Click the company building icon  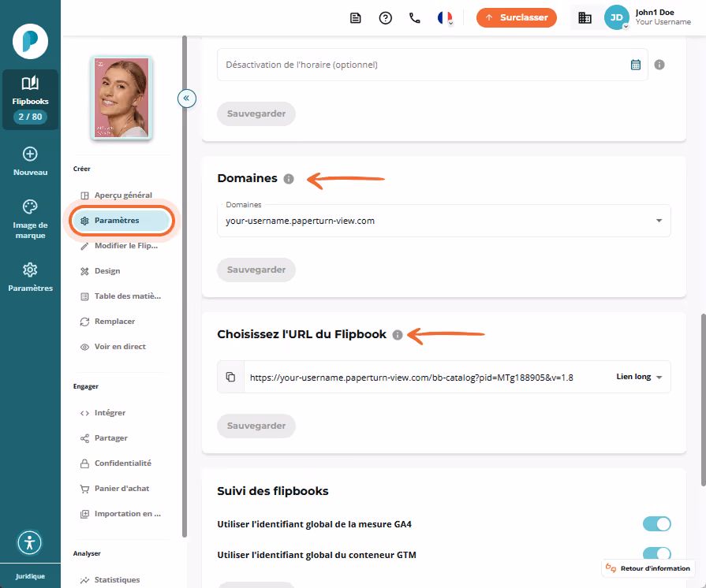coord(585,18)
